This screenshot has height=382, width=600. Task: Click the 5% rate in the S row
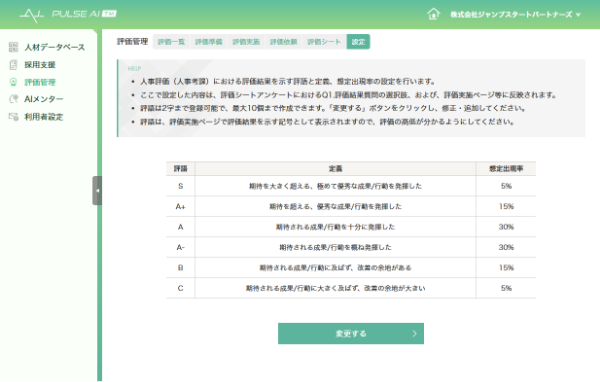click(506, 186)
